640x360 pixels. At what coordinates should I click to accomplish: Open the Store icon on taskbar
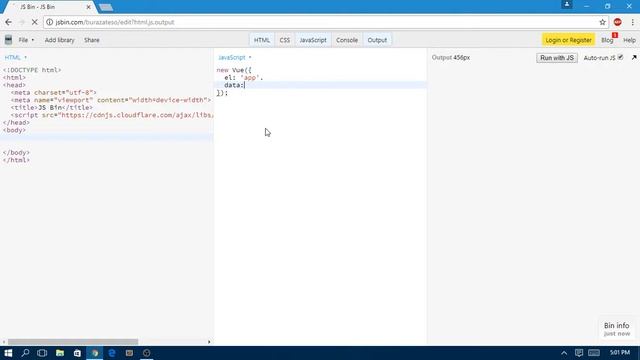coord(77,353)
